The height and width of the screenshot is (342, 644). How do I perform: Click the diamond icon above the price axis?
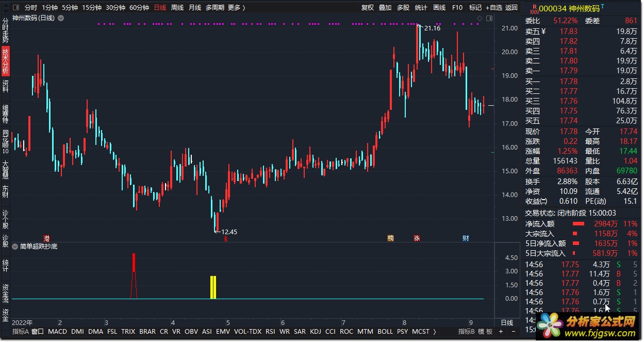(480, 19)
